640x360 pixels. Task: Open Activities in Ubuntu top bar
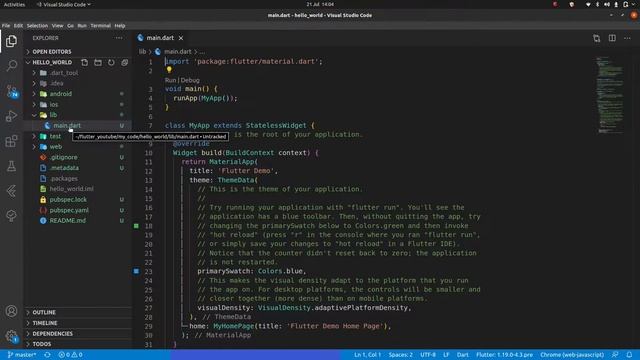point(14,4)
